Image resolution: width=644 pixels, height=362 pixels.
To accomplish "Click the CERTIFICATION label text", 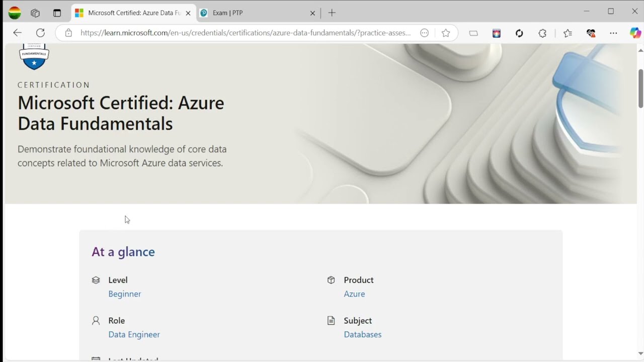I will pos(54,85).
